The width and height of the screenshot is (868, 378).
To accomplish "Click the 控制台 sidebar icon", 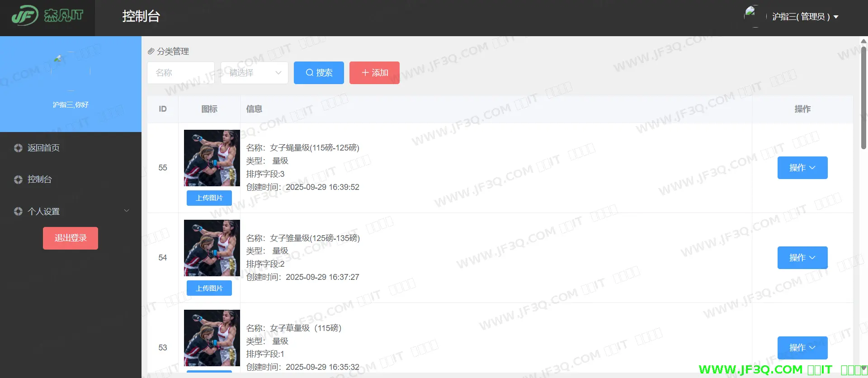I will (18, 180).
